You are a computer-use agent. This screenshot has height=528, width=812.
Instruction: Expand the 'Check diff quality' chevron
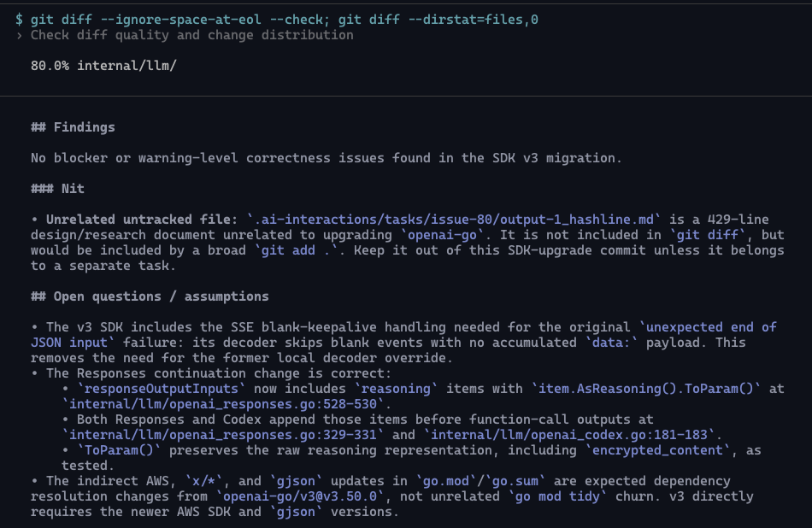[19, 35]
